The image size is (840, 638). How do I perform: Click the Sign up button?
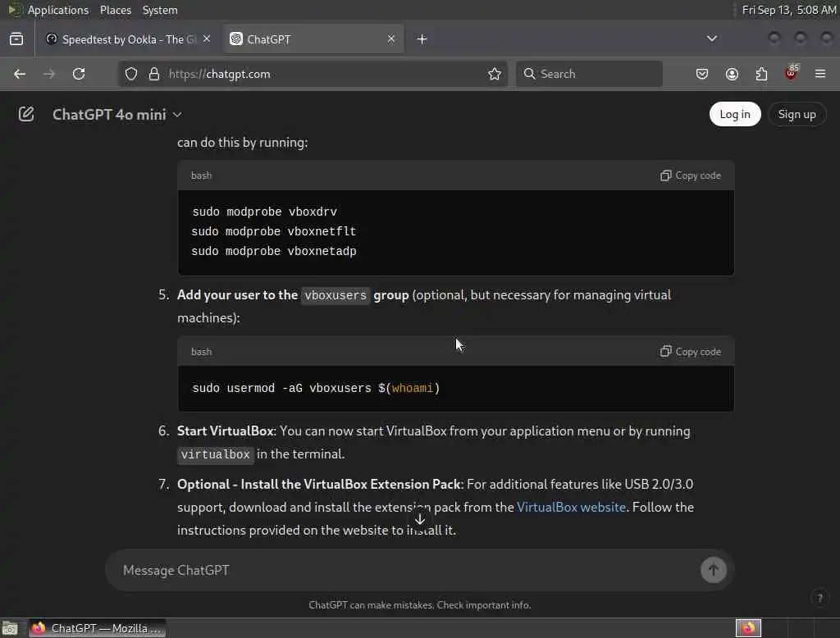point(797,114)
